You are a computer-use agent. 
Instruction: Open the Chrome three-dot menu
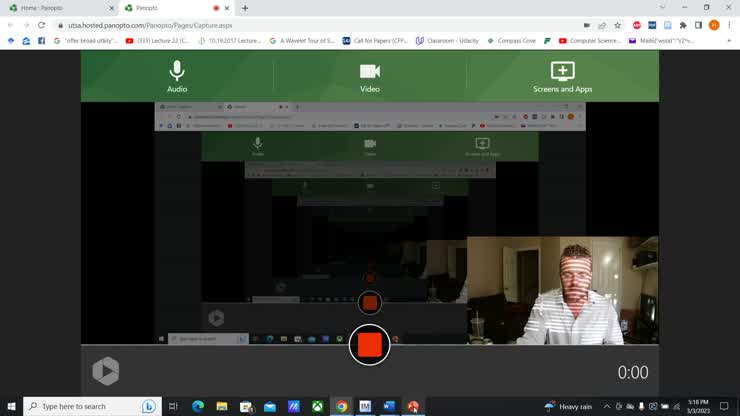(x=729, y=25)
